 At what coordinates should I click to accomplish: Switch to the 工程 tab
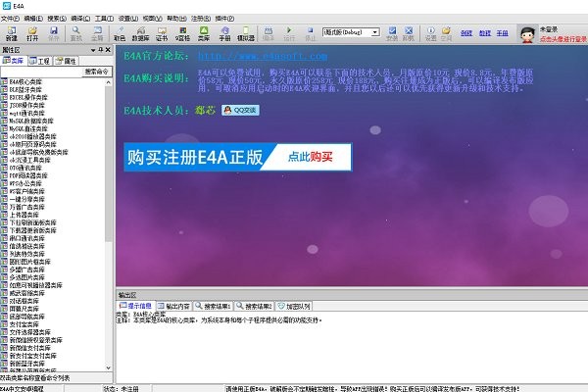coord(40,61)
